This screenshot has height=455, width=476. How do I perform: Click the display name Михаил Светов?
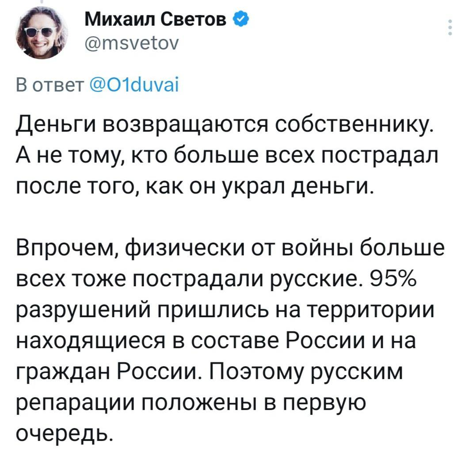point(156,19)
